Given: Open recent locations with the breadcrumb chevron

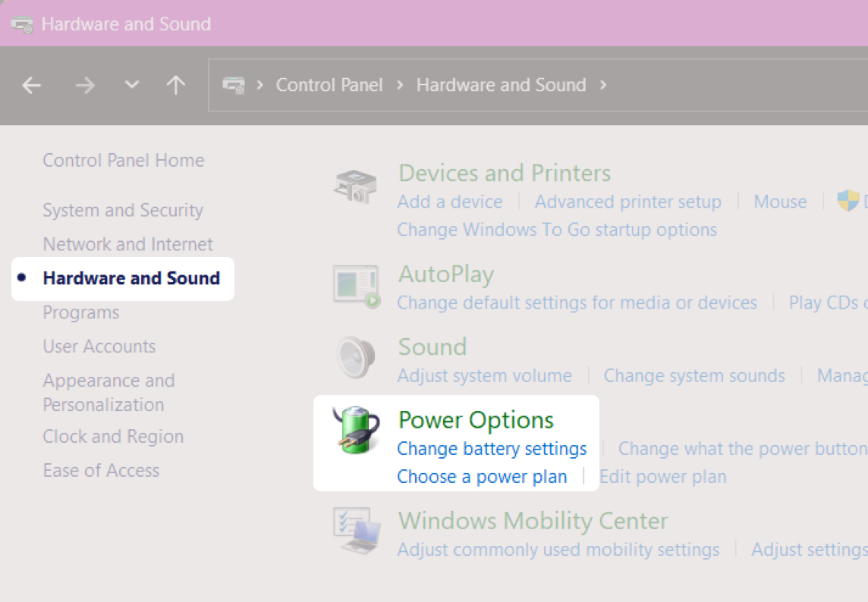Looking at the screenshot, I should (131, 85).
